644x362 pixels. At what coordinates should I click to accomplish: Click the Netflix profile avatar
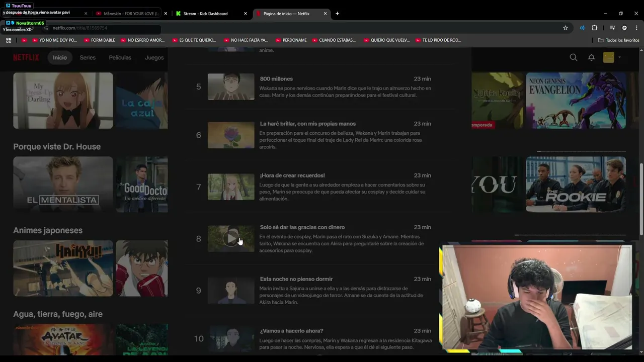pos(609,57)
